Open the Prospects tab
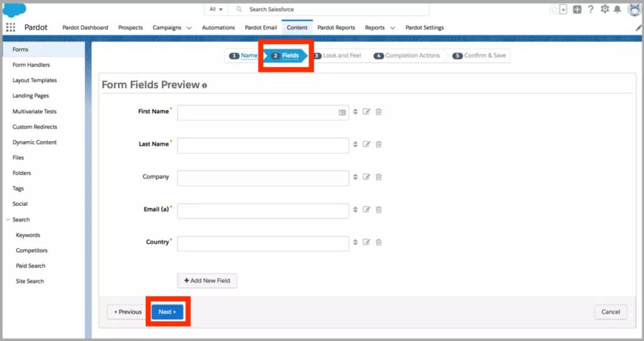Viewport: 644px width, 341px height. point(130,28)
